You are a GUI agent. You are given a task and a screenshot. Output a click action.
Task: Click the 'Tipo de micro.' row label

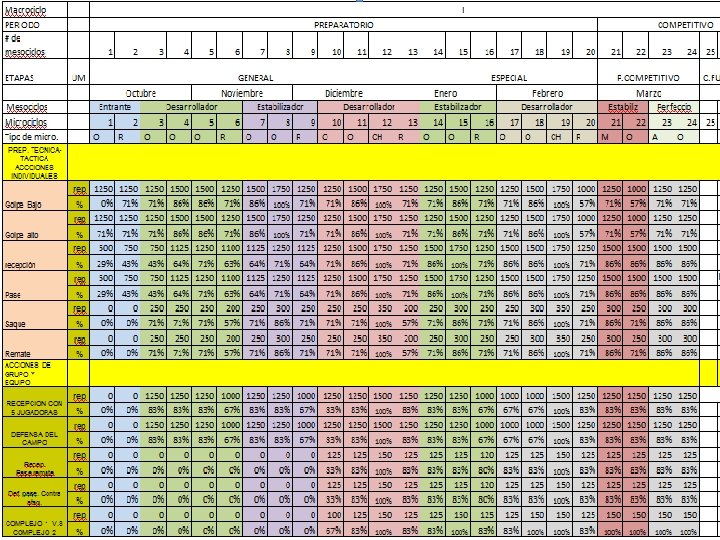34,137
